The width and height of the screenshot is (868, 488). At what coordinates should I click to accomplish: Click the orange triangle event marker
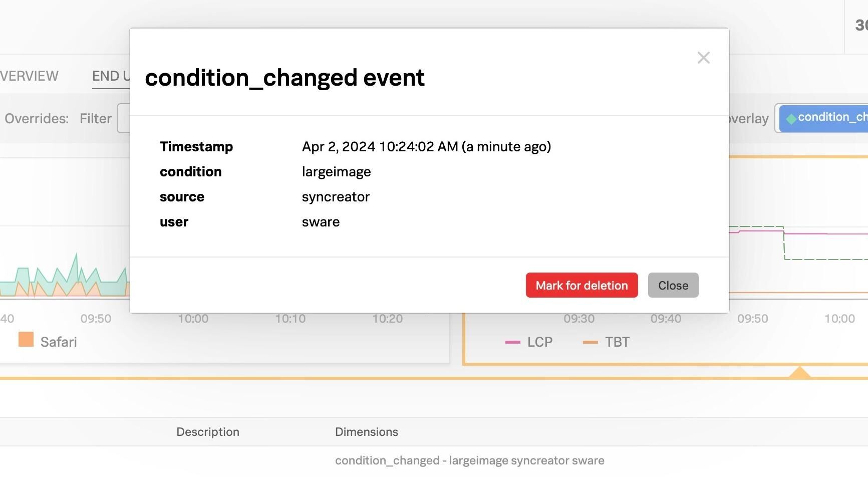point(800,372)
